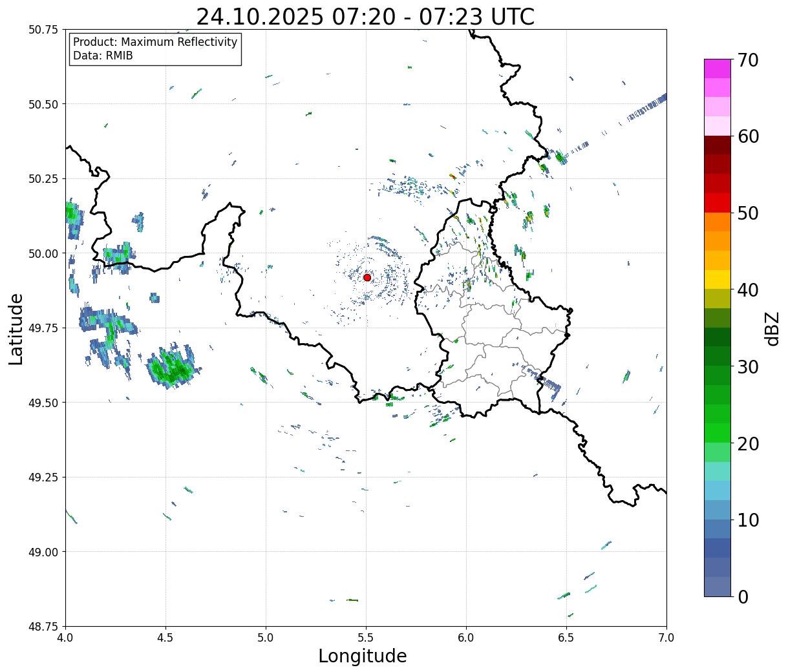Click the yellow colorbar swatch just above 40
The width and height of the screenshot is (788, 672).
pos(718,280)
